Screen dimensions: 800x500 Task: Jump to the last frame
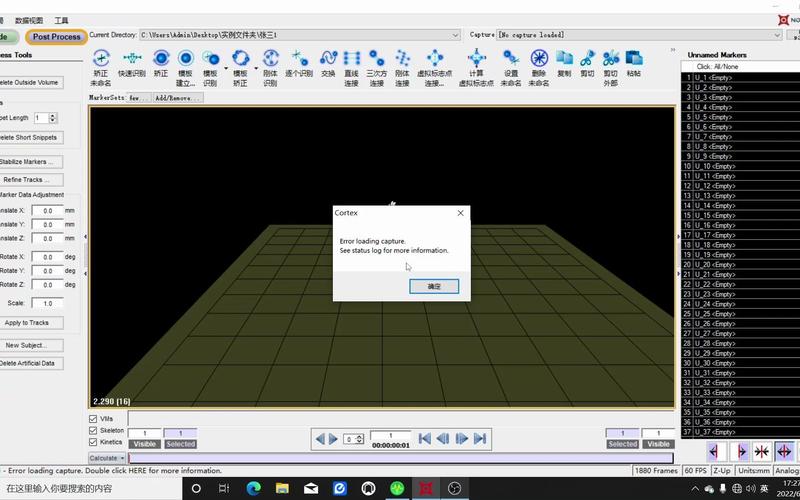point(480,439)
